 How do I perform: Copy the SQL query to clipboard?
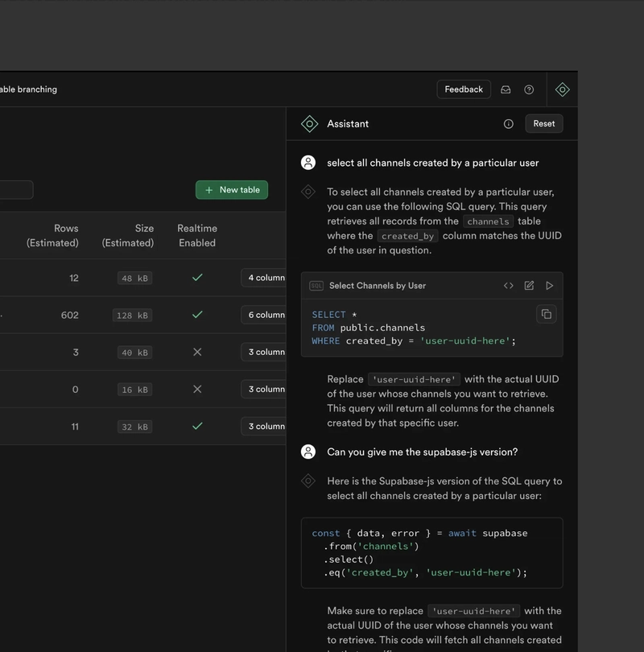coord(546,315)
